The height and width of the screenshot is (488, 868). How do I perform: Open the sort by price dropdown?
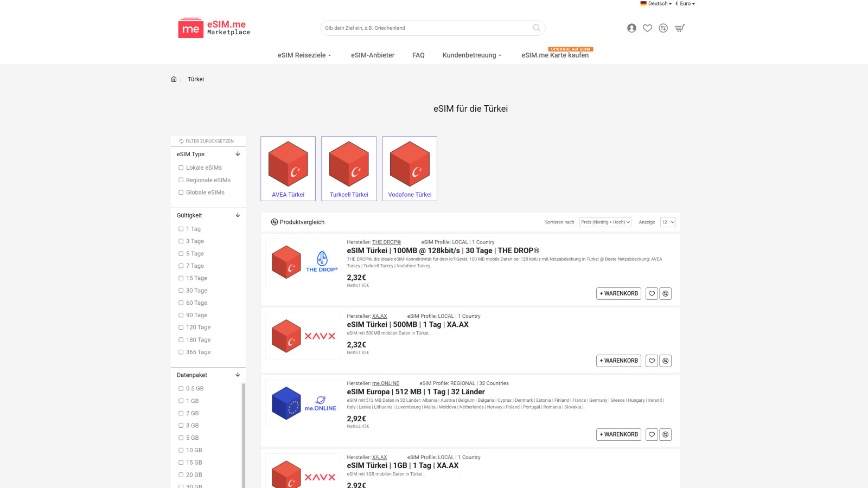tap(605, 222)
